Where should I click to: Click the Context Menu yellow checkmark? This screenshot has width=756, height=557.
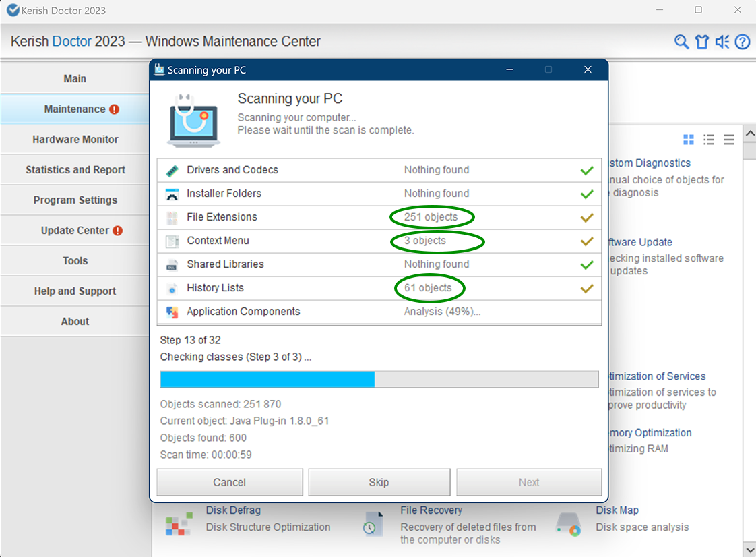(x=587, y=241)
